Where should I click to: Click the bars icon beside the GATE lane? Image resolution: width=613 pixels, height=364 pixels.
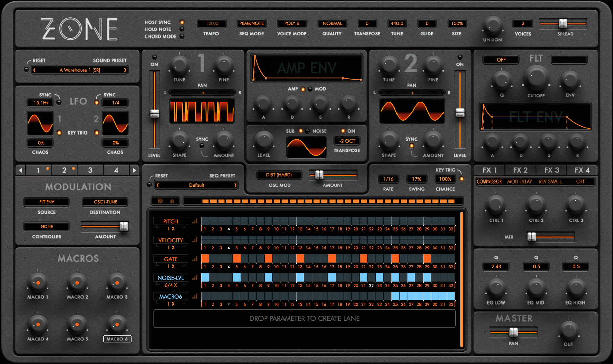[x=195, y=259]
